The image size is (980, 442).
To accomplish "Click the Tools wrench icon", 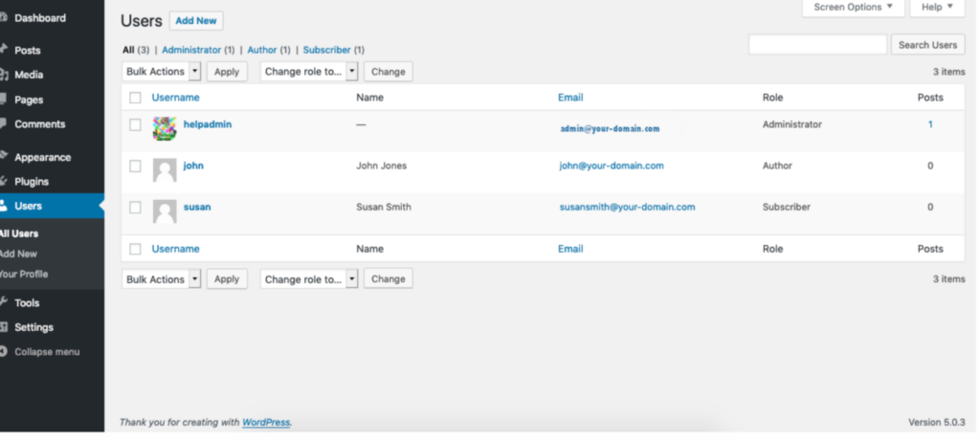I will tap(4, 303).
